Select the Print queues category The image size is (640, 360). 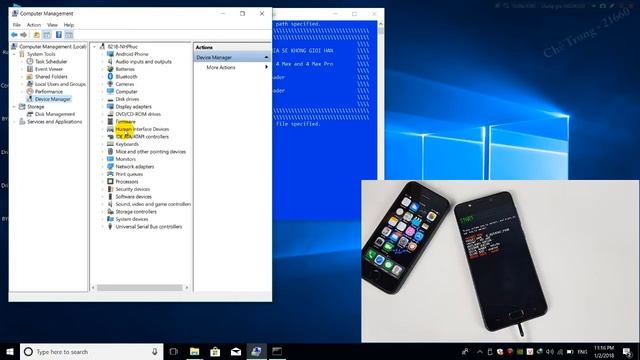[129, 174]
